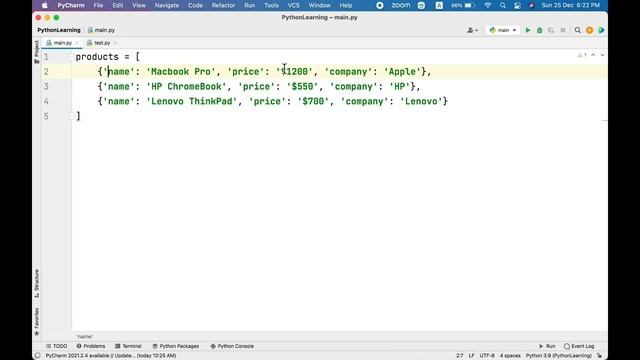Click main.py in the navigation breadcrumb
Image resolution: width=640 pixels, height=360 pixels.
pos(101,30)
